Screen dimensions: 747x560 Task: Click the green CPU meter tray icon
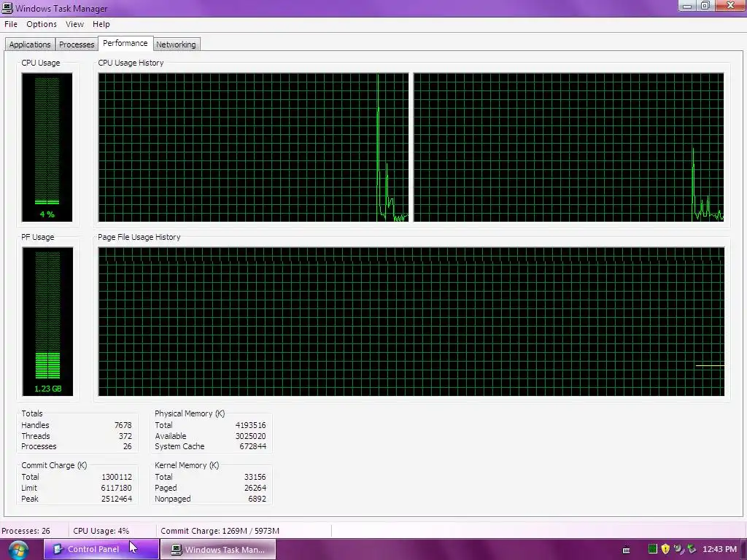(653, 549)
